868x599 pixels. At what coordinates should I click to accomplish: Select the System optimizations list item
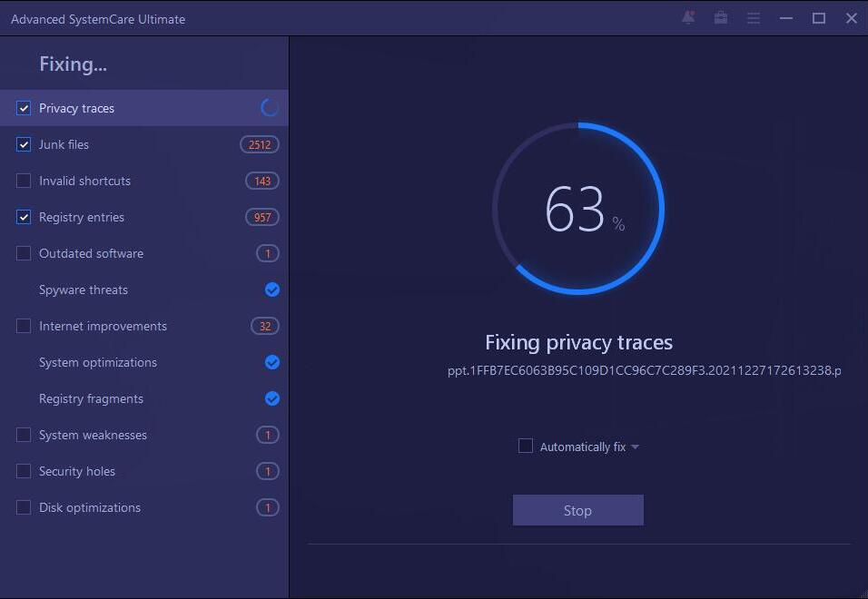tap(144, 362)
